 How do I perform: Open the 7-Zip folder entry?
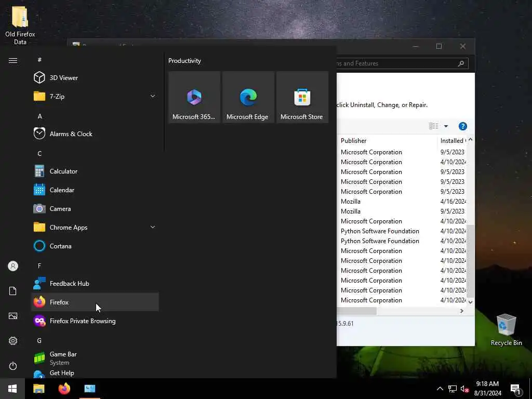[x=95, y=96]
